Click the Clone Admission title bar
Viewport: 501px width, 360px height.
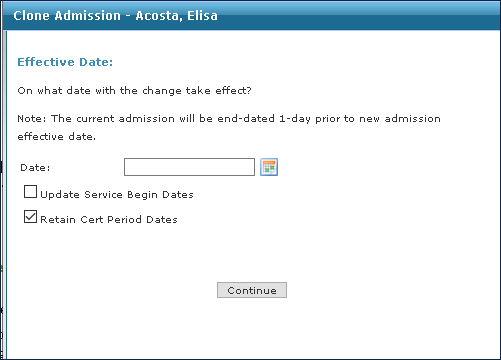pyautogui.click(x=252, y=15)
